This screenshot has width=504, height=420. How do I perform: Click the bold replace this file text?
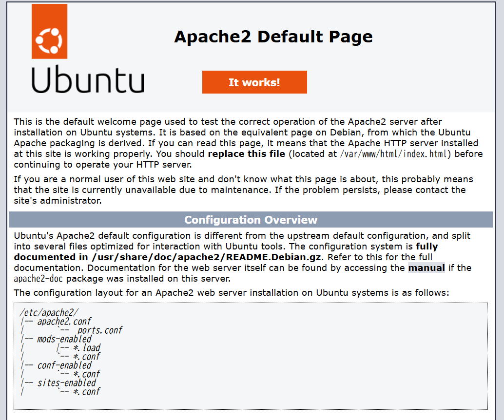[247, 154]
